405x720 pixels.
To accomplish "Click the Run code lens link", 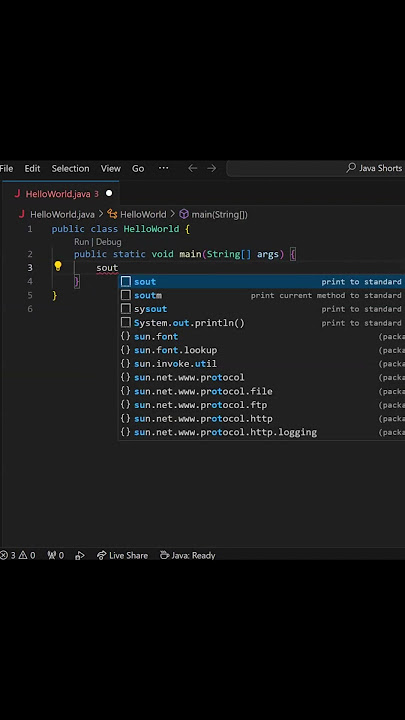I will point(81,242).
